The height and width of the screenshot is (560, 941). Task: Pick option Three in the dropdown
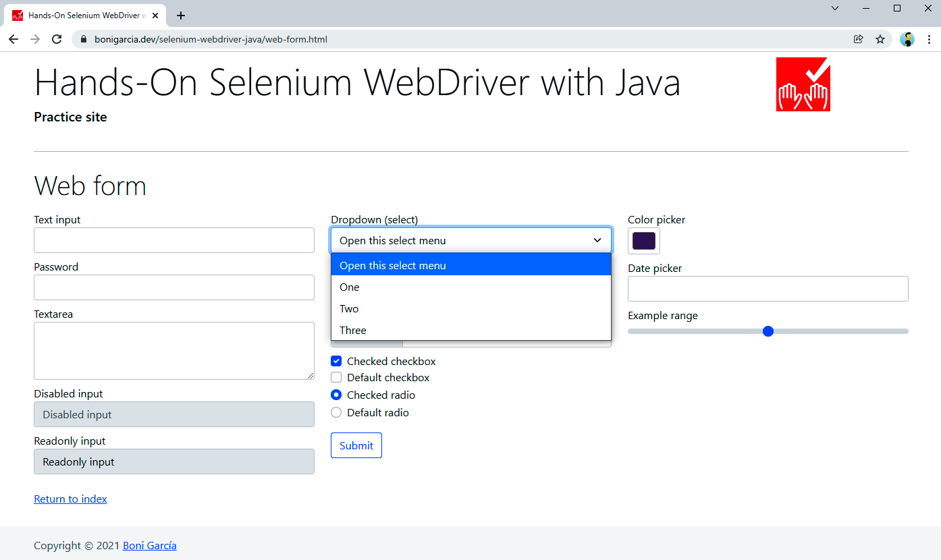click(x=353, y=331)
